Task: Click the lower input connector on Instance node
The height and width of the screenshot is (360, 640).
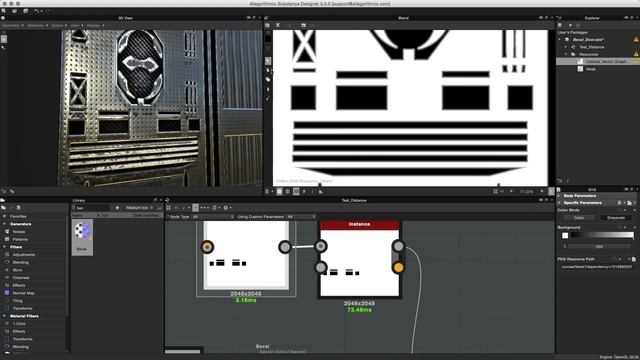Action: (x=321, y=267)
